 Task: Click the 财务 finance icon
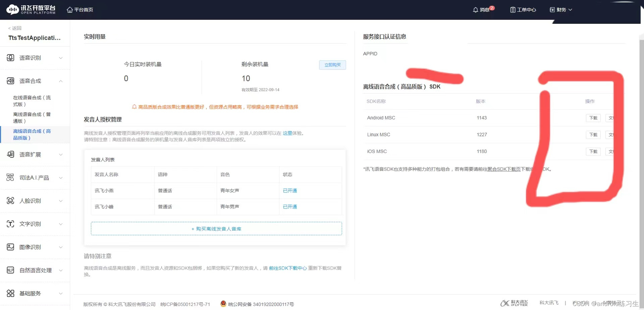pos(552,10)
